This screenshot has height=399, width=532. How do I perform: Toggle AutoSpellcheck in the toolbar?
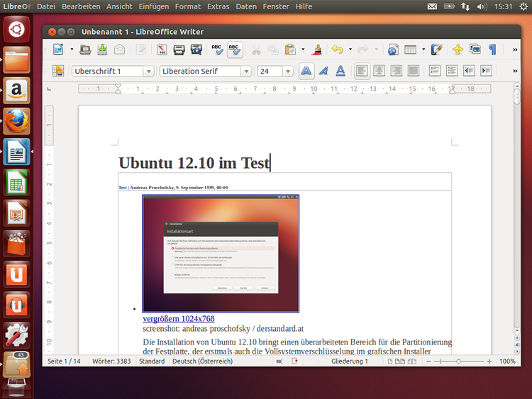click(235, 50)
